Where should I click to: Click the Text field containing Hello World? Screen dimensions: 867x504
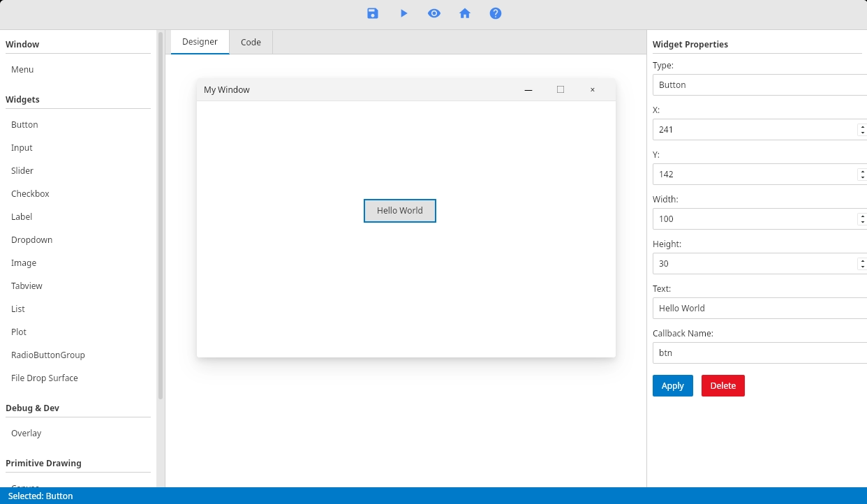pyautogui.click(x=758, y=309)
